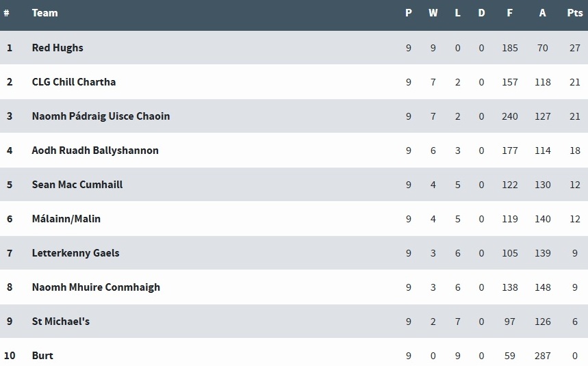
Task: Select Naomh Pádraig Uisce Chaoin row
Action: pos(294,116)
